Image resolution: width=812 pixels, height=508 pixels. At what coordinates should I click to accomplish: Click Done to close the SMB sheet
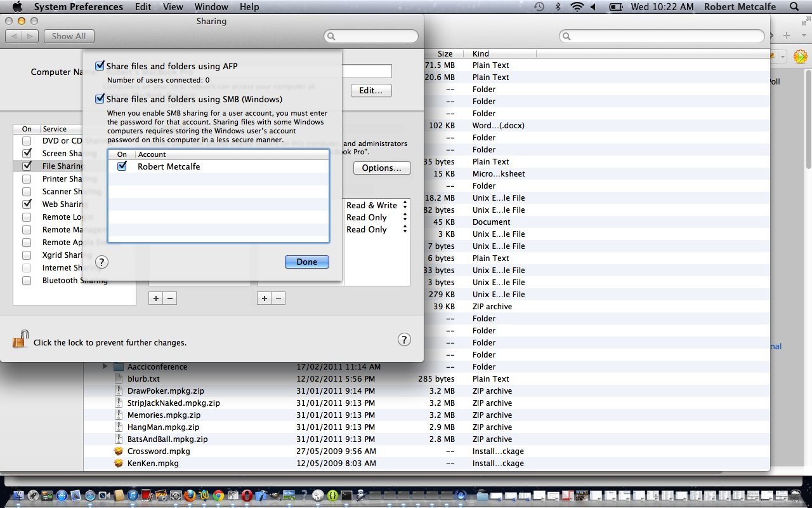(x=307, y=262)
